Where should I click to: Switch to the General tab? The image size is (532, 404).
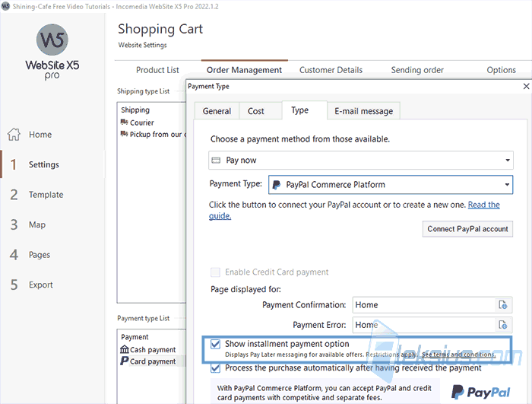point(217,111)
